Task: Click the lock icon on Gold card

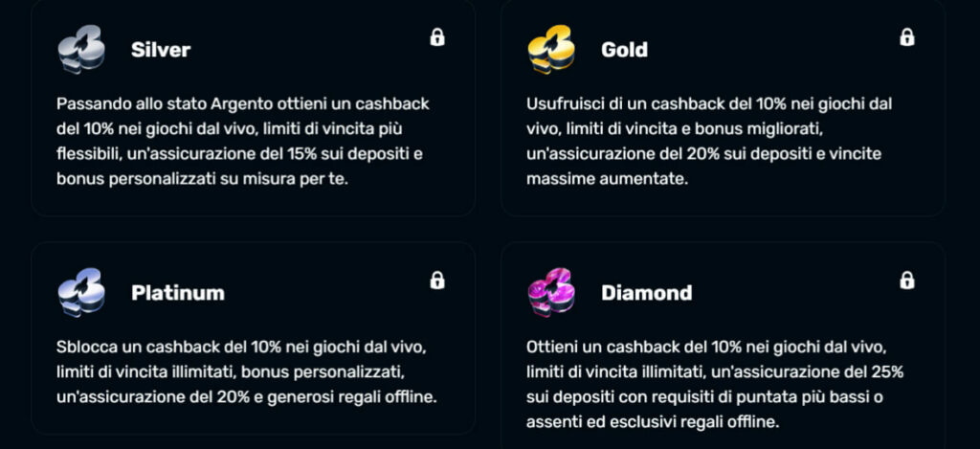Action: click(907, 37)
